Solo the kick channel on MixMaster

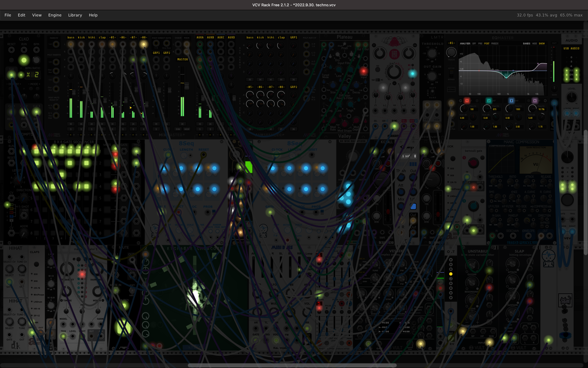(x=81, y=129)
